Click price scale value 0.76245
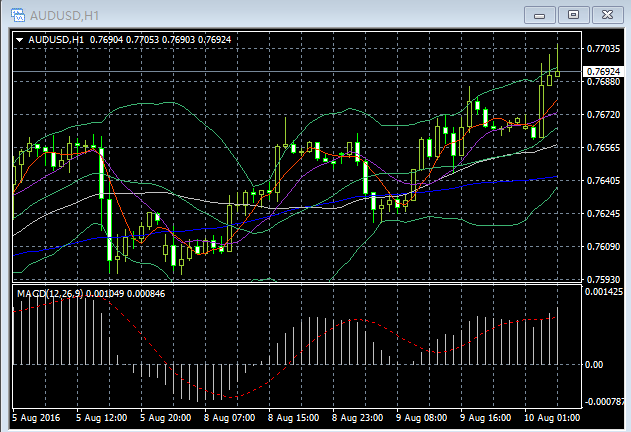Image resolution: width=631 pixels, height=432 pixels. pyautogui.click(x=603, y=213)
